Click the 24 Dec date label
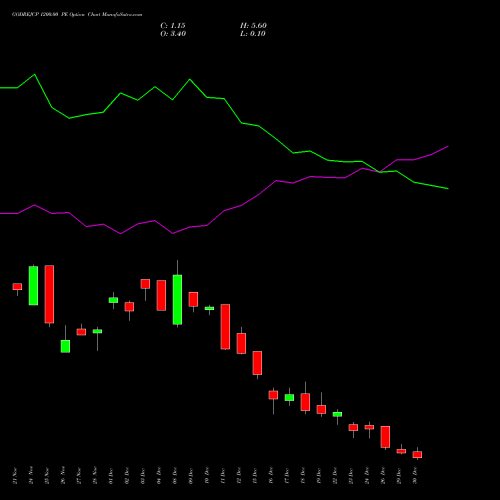This screenshot has height=500, width=500. click(x=367, y=476)
